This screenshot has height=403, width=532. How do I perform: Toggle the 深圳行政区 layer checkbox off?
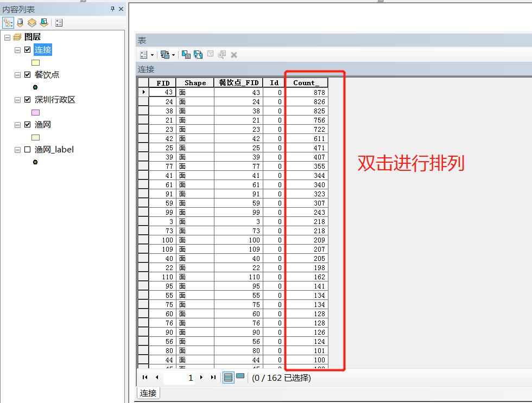point(27,100)
